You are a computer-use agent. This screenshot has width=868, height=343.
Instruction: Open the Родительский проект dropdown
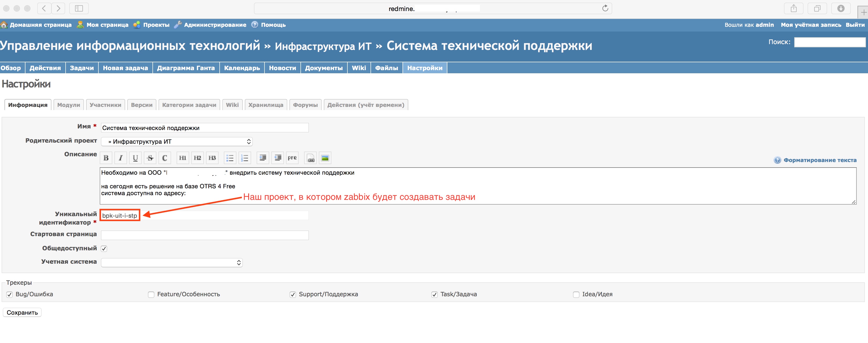tap(177, 142)
